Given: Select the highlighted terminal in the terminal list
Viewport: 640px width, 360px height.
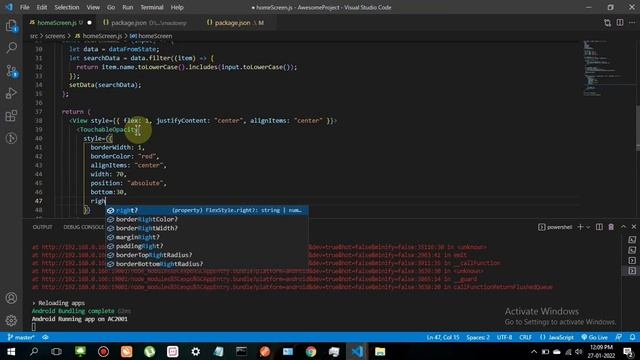Looking at the screenshot, I should [632, 271].
